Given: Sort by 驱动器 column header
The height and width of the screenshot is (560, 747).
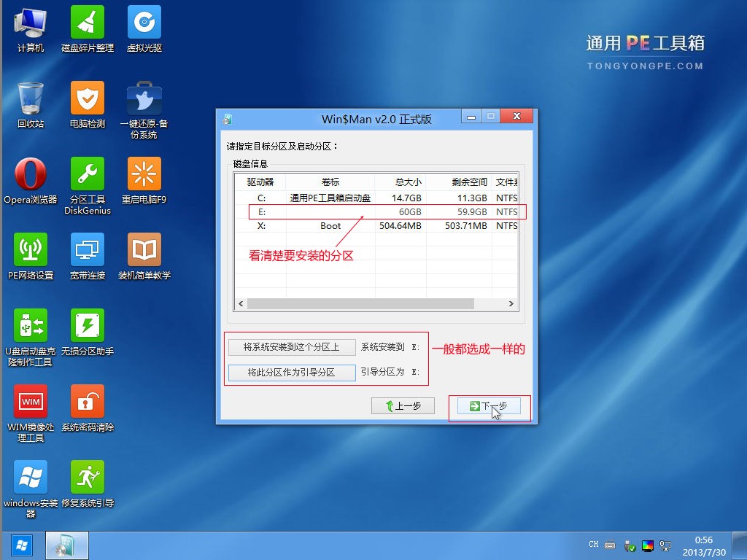Looking at the screenshot, I should tap(260, 182).
